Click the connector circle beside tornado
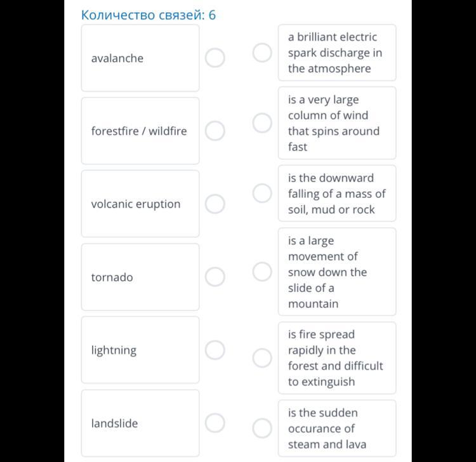Screen dimensions: 476x462 (x=215, y=277)
